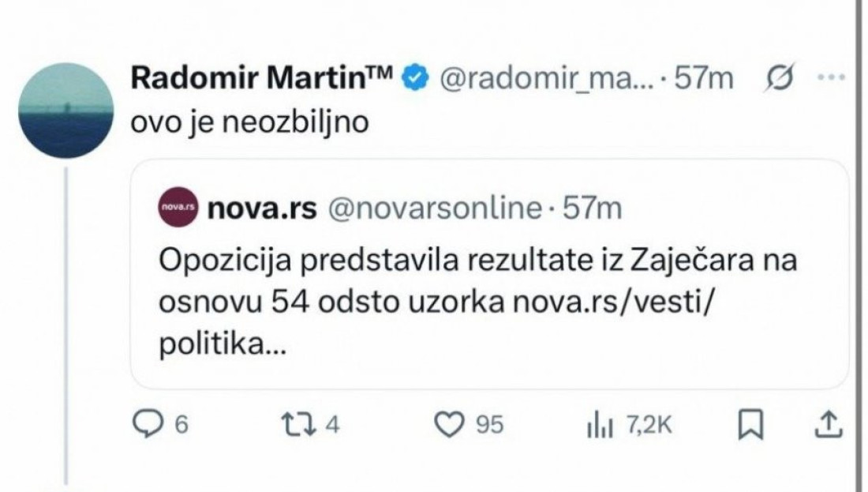
Task: Open view analytics bar chart icon
Action: (x=600, y=426)
